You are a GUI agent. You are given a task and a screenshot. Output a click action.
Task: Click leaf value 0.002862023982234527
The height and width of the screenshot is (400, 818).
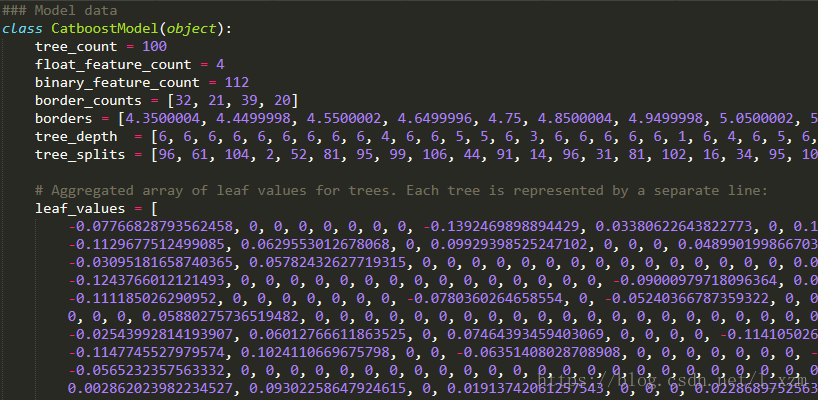tap(151, 389)
